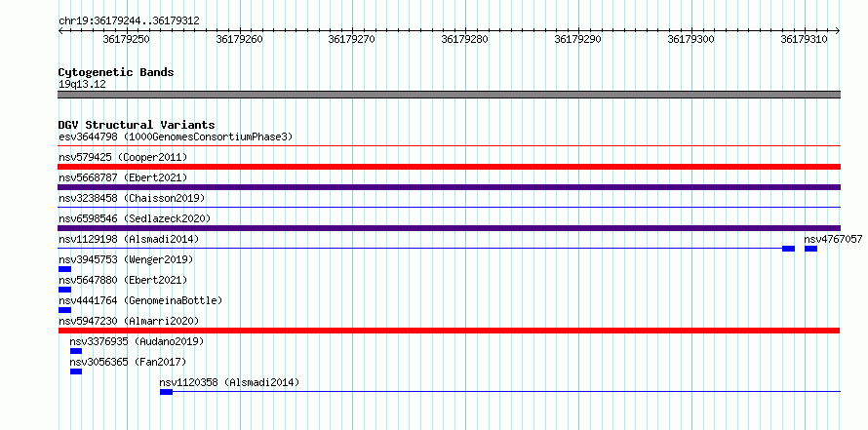
Task: Click the blue block under nsv3056365
Action: click(76, 371)
